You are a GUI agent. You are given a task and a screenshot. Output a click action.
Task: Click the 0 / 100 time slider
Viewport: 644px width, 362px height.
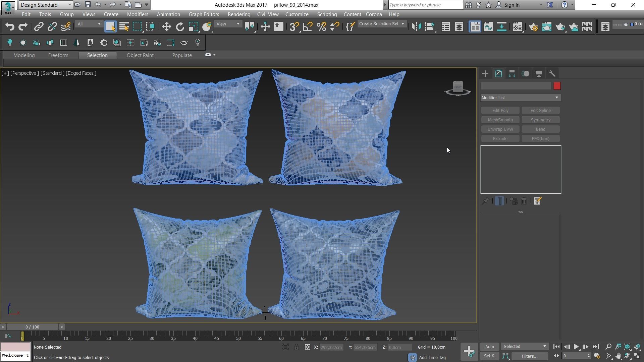(x=32, y=327)
